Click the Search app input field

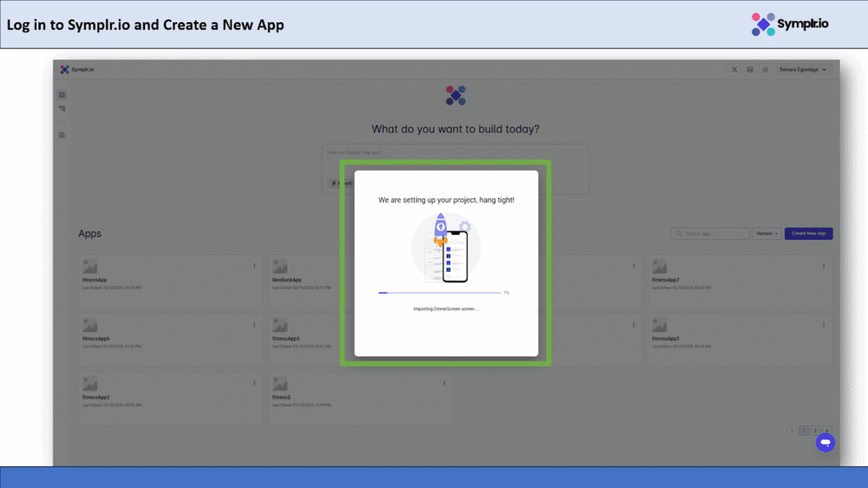(x=710, y=233)
